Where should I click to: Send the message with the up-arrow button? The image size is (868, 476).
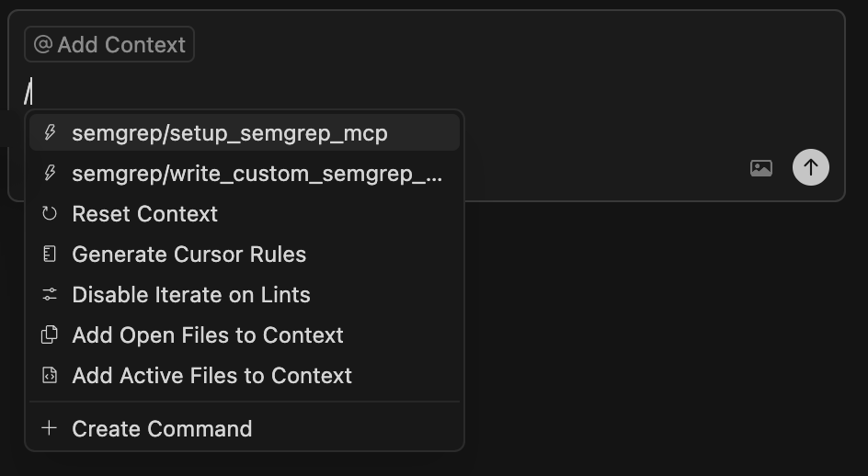(811, 168)
